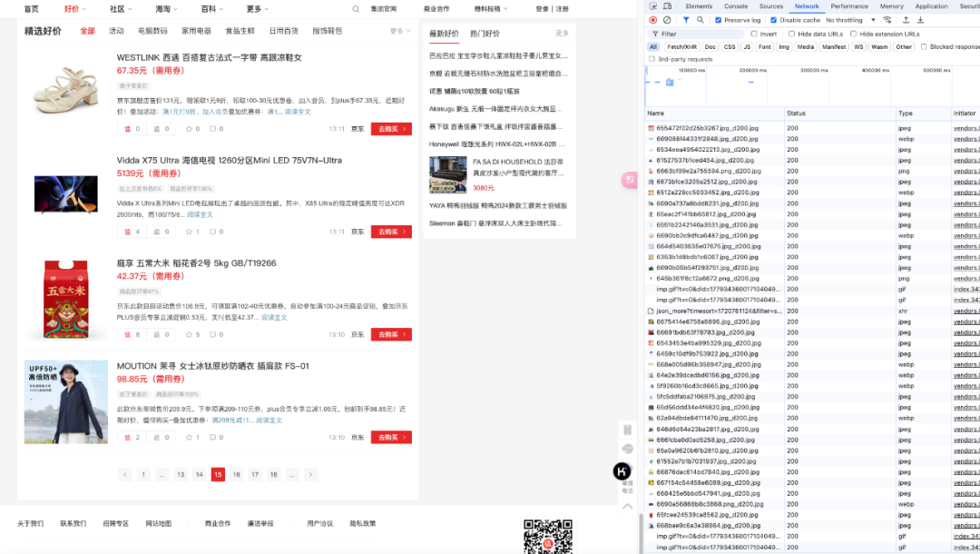The height and width of the screenshot is (554, 980).
Task: Click 去购买 button for 五常大米
Action: click(391, 334)
